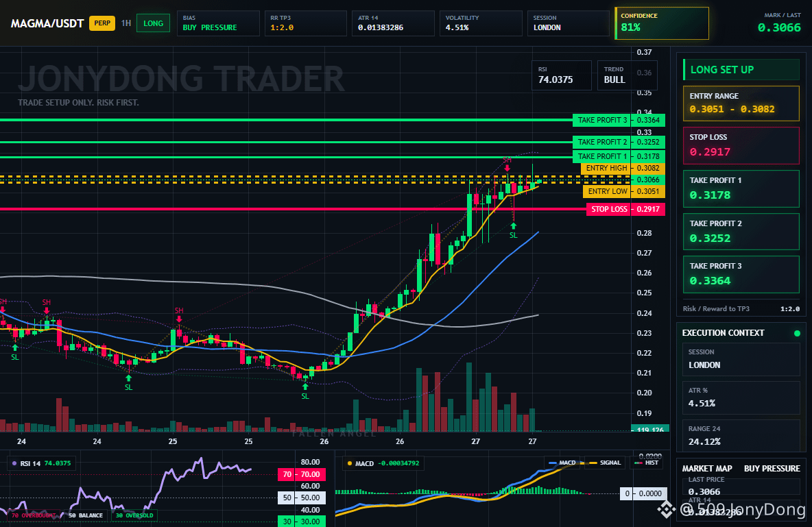Click the 50 Balance legend chip
Image resolution: width=812 pixels, height=527 pixels.
coord(86,515)
